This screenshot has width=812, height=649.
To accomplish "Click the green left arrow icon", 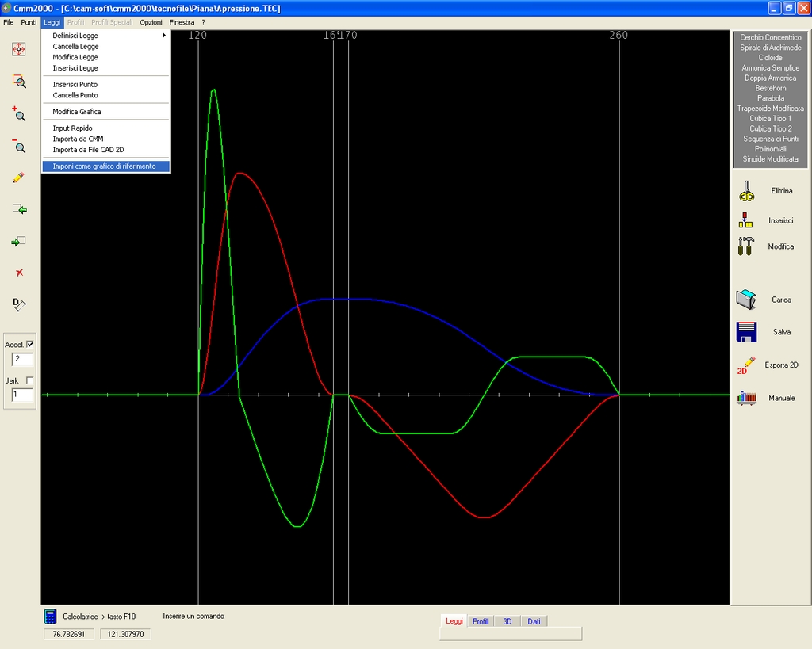I will 19,209.
